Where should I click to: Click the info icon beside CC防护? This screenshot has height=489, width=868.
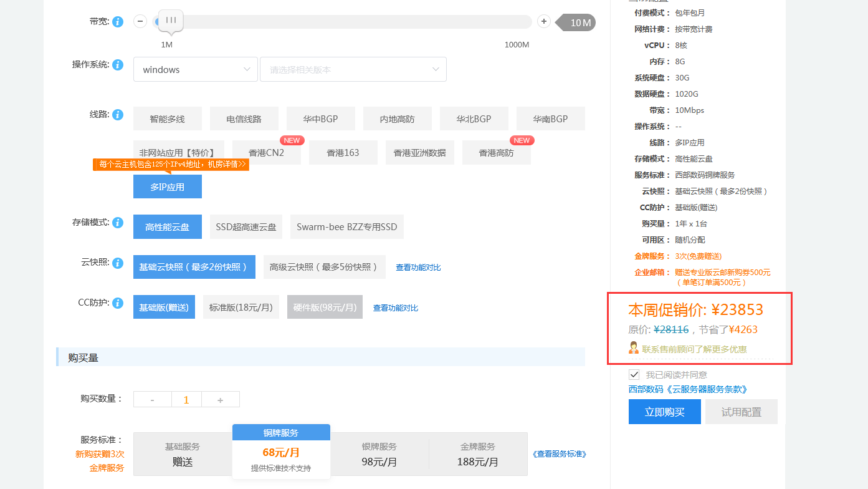coord(118,303)
